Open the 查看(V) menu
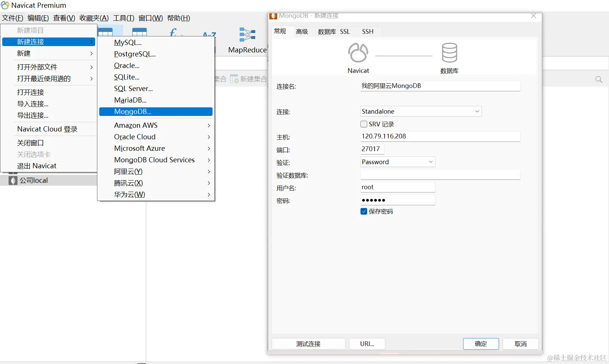 pyautogui.click(x=64, y=18)
